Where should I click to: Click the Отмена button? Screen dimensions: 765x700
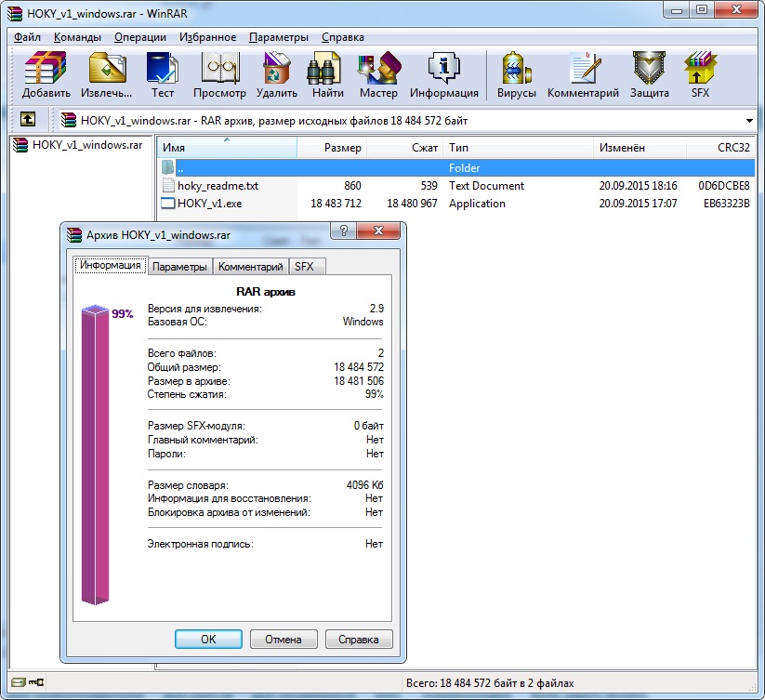[284, 639]
